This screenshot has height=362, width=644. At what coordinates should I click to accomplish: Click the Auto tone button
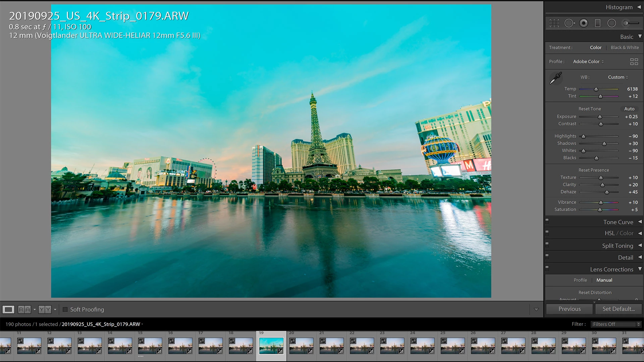[629, 109]
